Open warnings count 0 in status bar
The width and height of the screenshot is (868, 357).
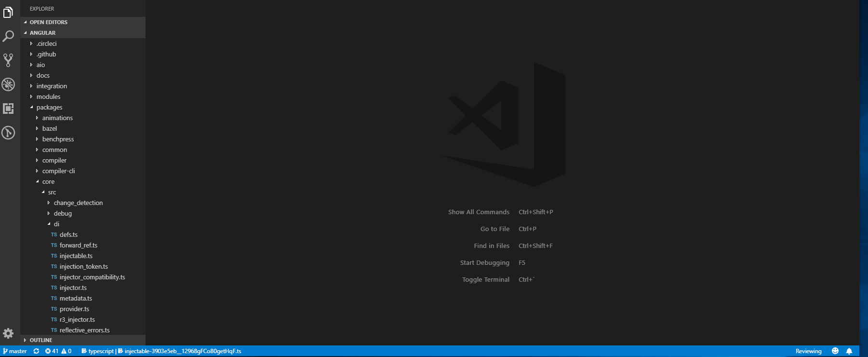coord(67,351)
